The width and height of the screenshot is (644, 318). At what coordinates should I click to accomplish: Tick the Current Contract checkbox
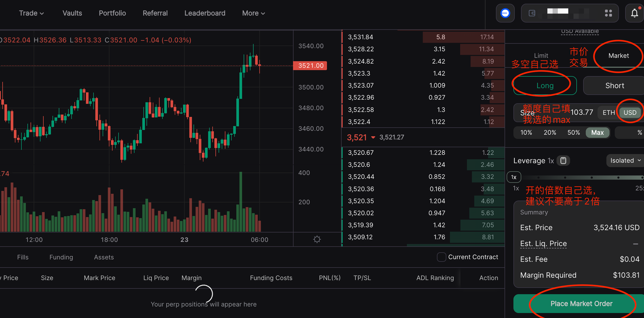click(441, 257)
